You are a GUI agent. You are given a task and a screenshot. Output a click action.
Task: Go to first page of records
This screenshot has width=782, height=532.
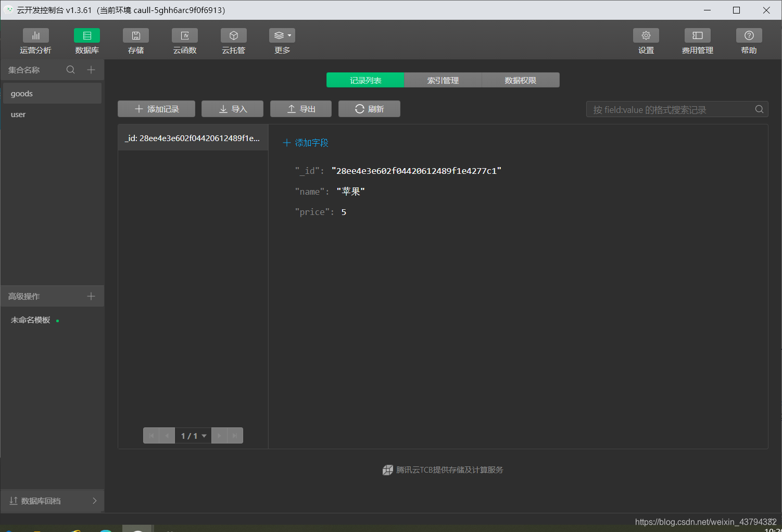[x=151, y=436]
